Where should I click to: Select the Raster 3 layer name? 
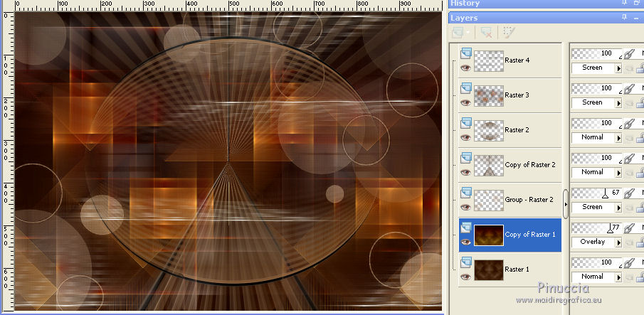pos(517,95)
